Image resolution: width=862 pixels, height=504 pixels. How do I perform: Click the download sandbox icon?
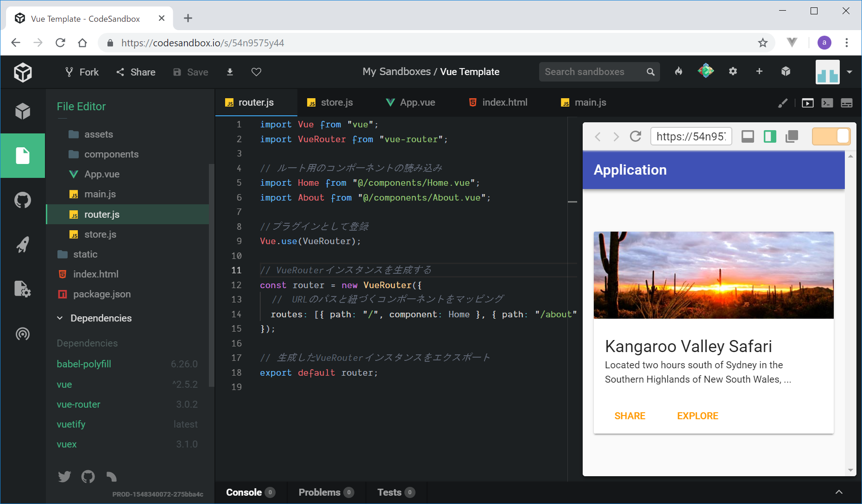tap(230, 72)
